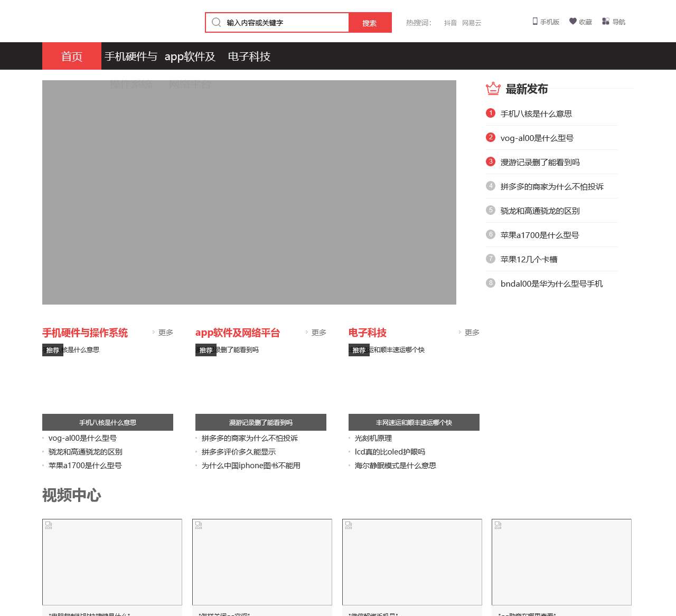Click the search keyword input field

[285, 23]
